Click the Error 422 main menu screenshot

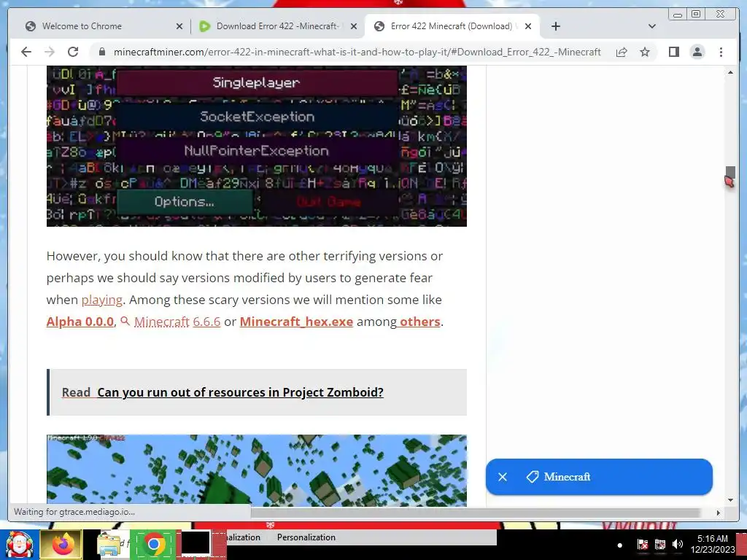(256, 146)
